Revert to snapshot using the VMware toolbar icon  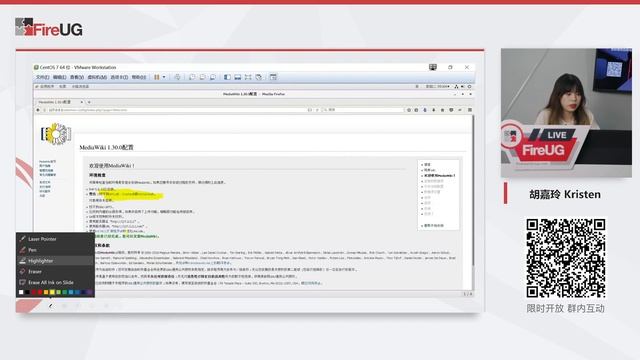202,77
